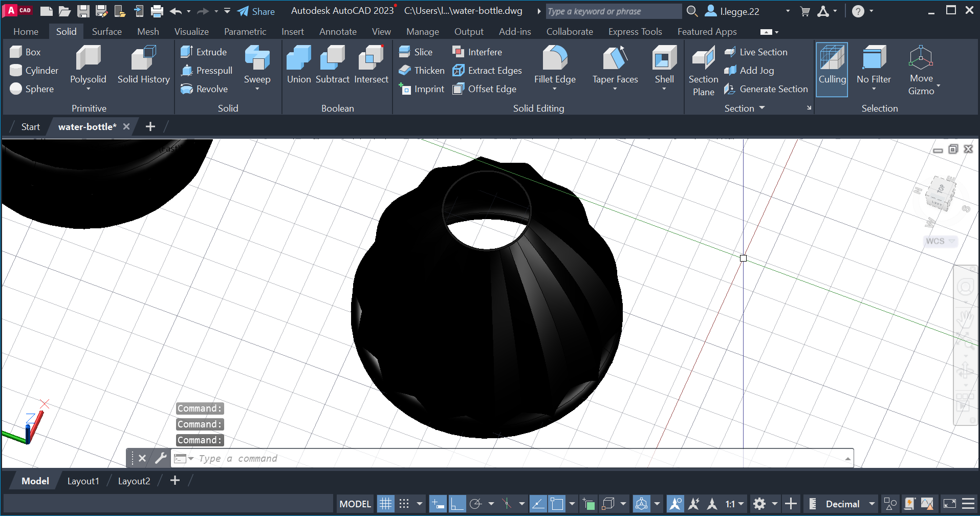
Task: Toggle Solid History
Action: 144,64
